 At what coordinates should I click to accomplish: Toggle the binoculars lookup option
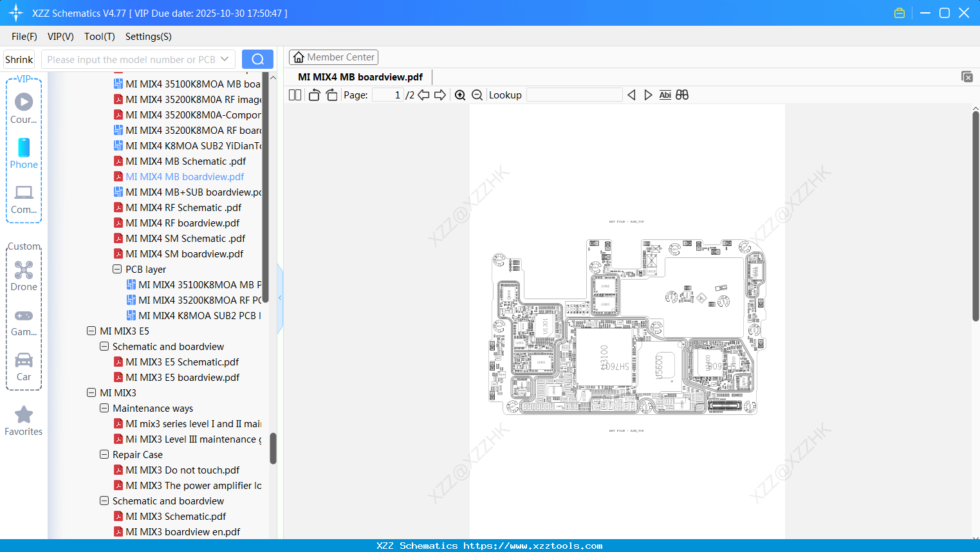(x=681, y=95)
